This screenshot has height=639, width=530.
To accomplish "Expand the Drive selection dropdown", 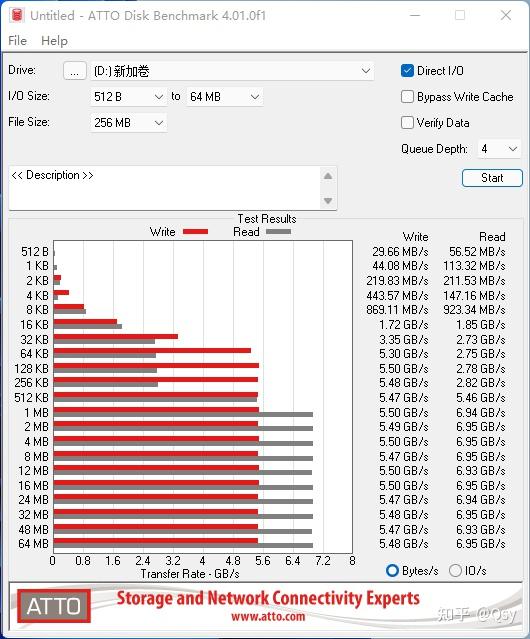I will (366, 71).
